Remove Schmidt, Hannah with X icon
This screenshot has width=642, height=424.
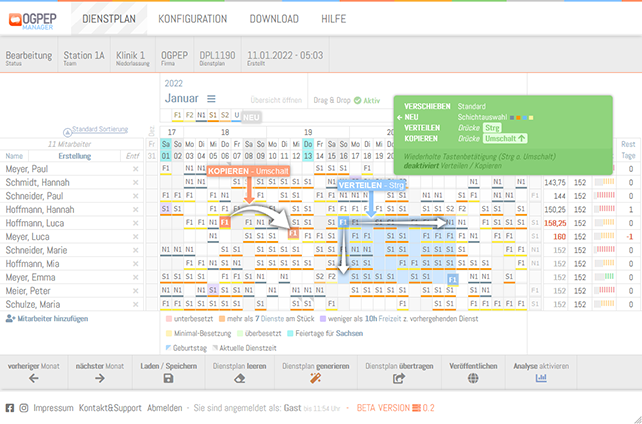tap(136, 183)
